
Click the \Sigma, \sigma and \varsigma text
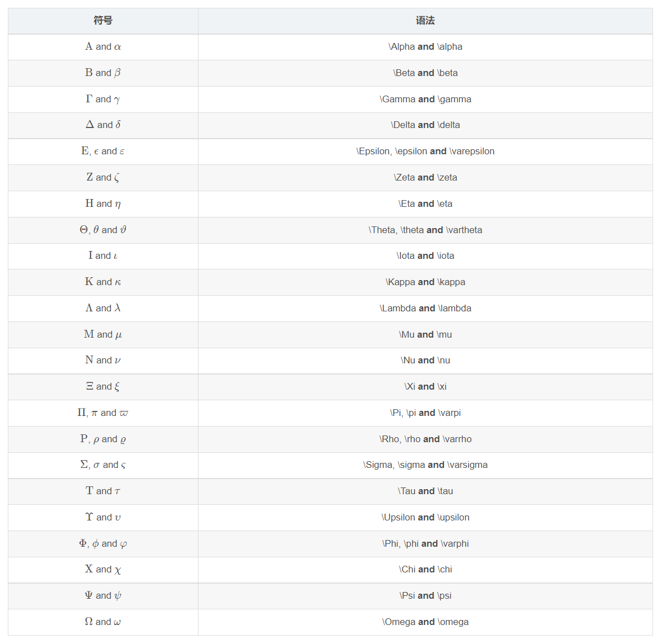425,465
